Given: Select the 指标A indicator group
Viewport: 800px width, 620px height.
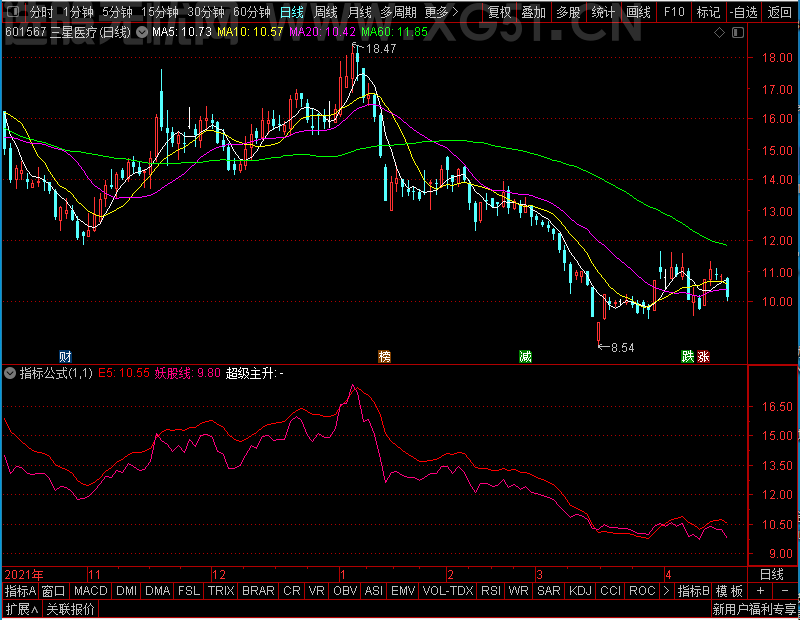Looking at the screenshot, I should pos(20,591).
